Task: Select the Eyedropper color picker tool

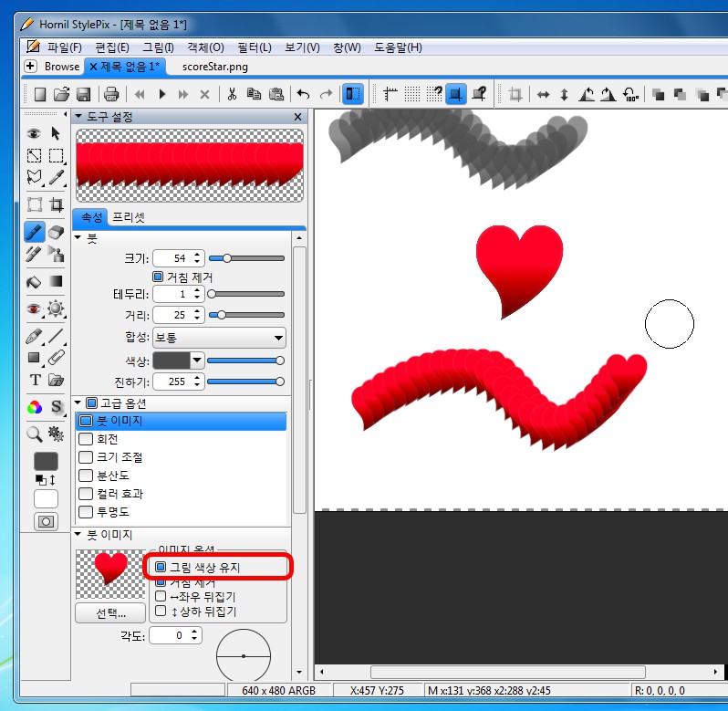Action: pyautogui.click(x=57, y=177)
